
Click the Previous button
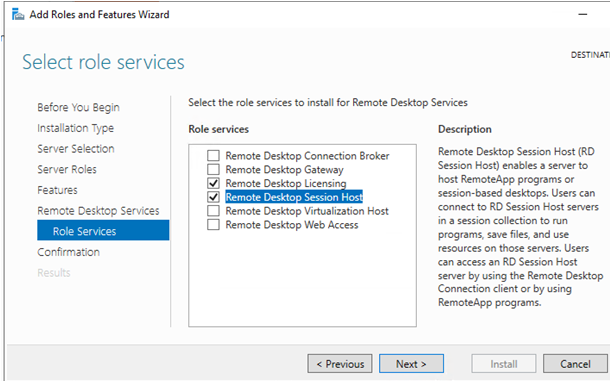tap(340, 363)
